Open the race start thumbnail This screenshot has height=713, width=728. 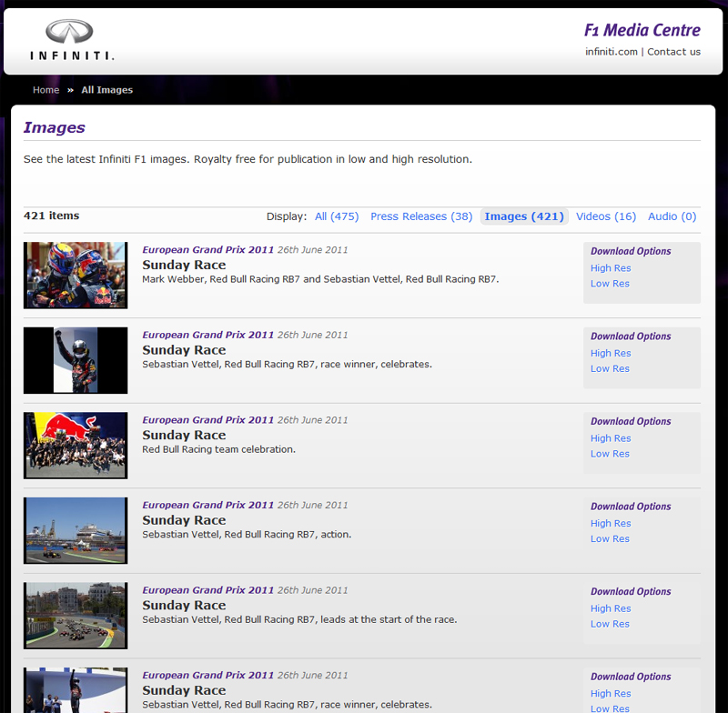(76, 616)
